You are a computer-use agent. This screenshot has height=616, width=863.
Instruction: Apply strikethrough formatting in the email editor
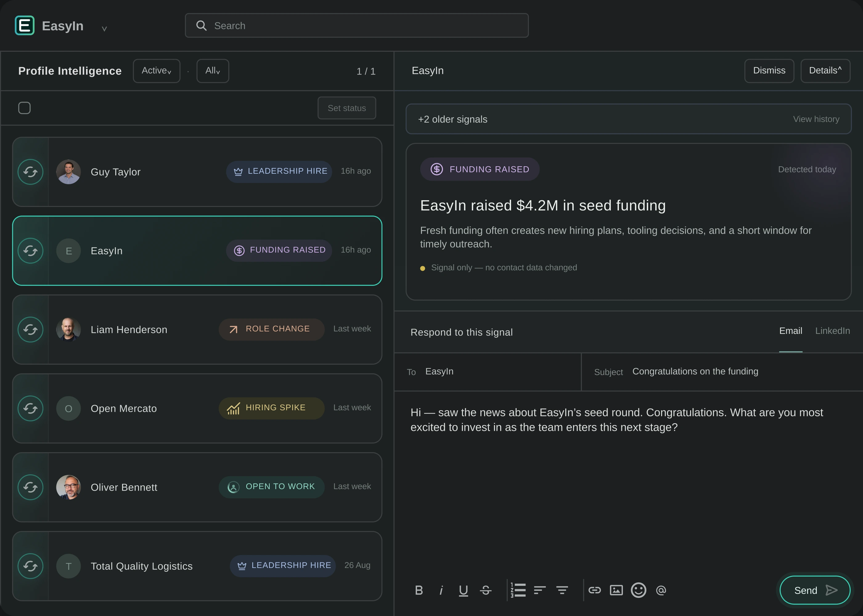[x=486, y=590]
